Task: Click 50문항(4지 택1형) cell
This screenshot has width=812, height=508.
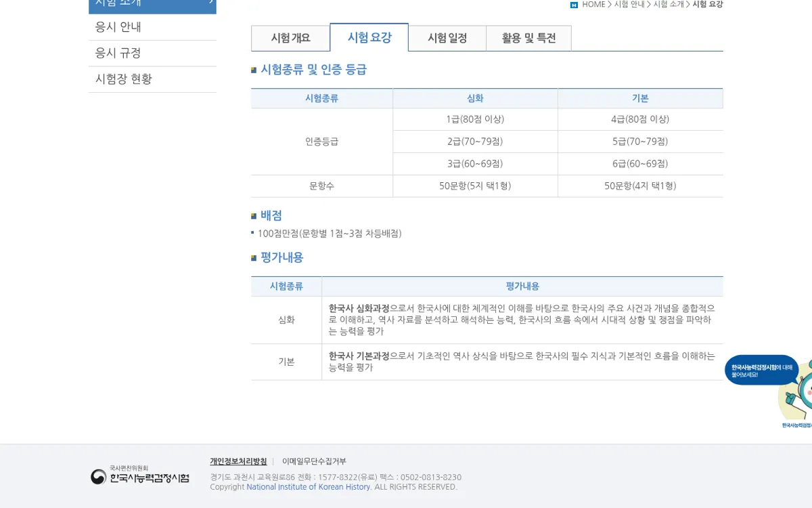Action: pos(640,186)
